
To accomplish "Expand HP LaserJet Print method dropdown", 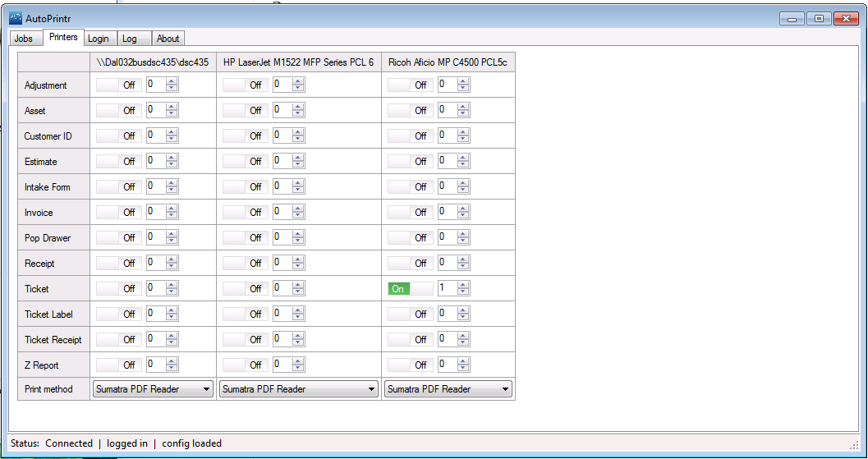I will (299, 389).
